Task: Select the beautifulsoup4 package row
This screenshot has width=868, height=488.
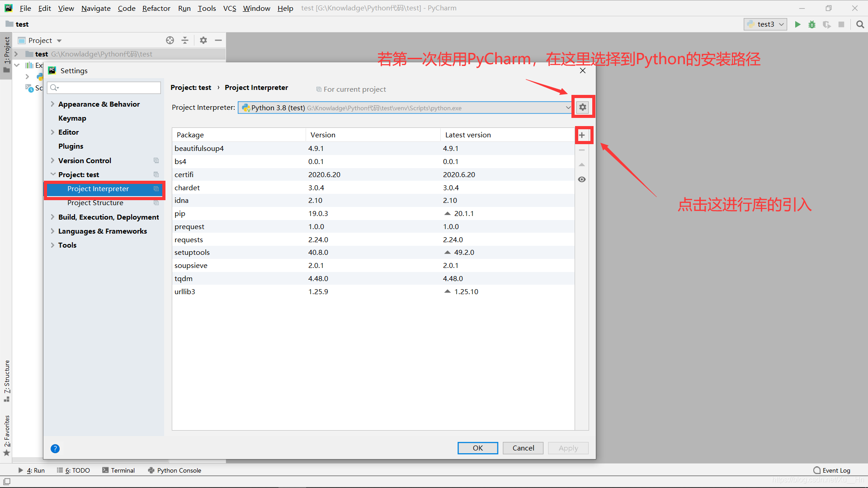Action: (373, 148)
